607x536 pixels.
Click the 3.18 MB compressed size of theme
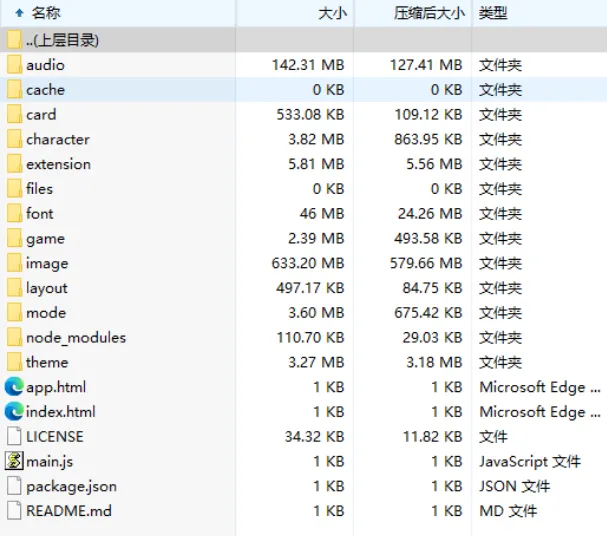click(434, 362)
